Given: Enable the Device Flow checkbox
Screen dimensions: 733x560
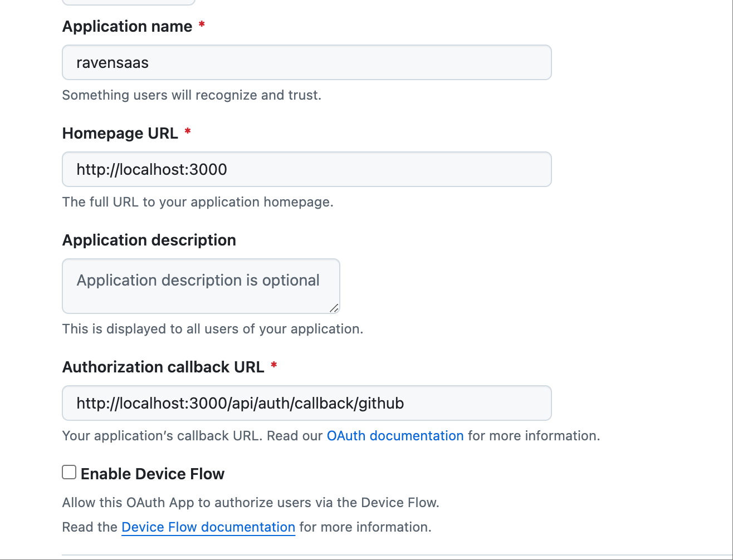Looking at the screenshot, I should point(69,473).
